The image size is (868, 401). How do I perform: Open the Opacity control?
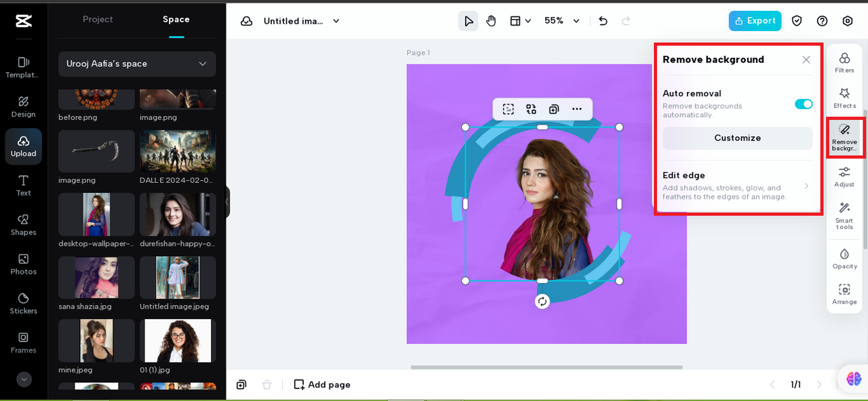pos(844,258)
